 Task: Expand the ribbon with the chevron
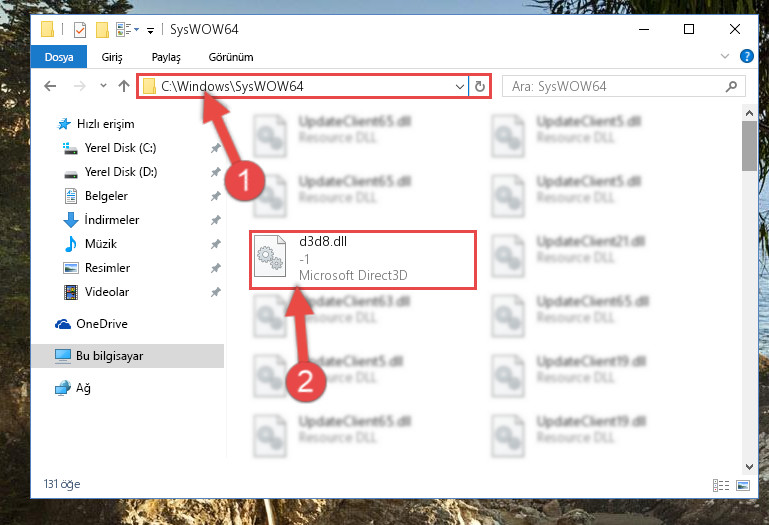(x=724, y=56)
